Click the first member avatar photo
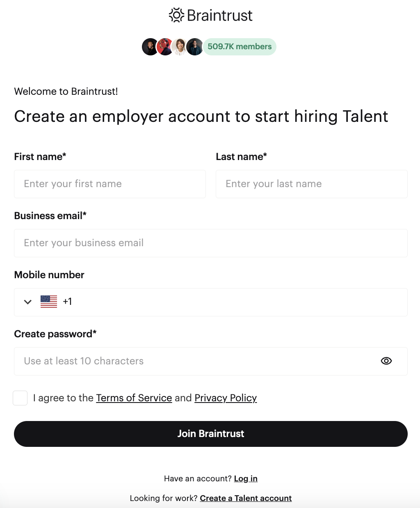The height and width of the screenshot is (508, 420). (x=150, y=47)
